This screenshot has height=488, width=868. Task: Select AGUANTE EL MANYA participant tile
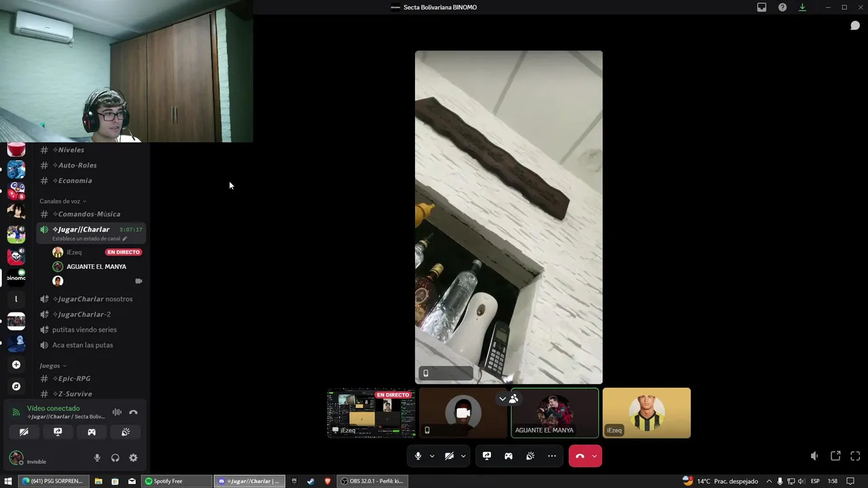pos(555,413)
